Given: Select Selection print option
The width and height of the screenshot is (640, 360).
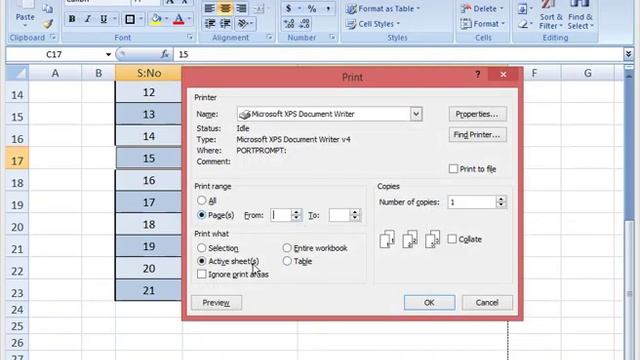Looking at the screenshot, I should click(x=201, y=248).
